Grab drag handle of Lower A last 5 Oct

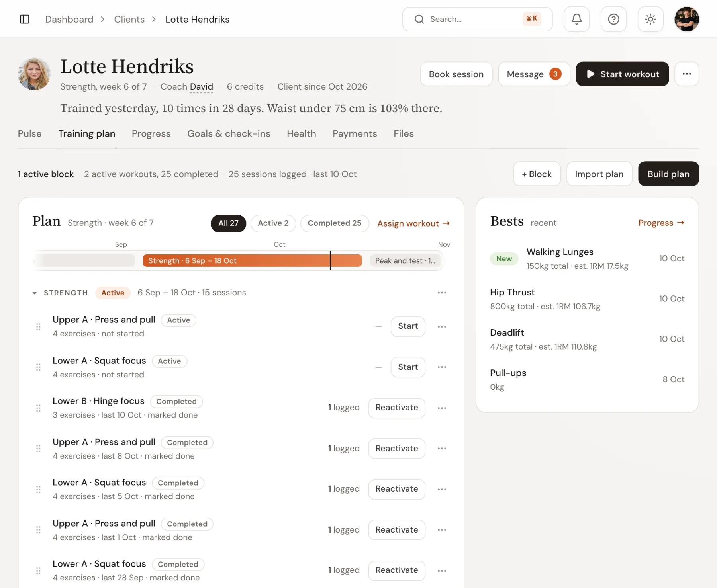[38, 489]
